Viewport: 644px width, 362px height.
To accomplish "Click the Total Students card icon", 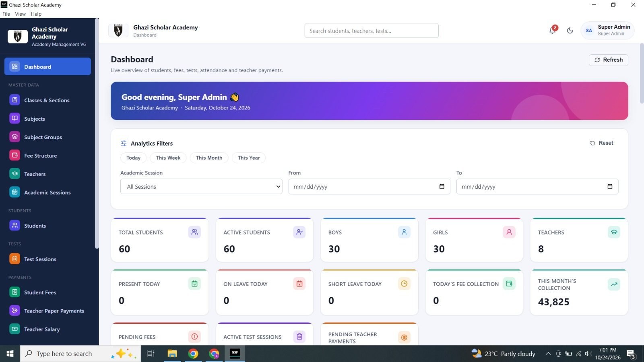I will 194,232.
